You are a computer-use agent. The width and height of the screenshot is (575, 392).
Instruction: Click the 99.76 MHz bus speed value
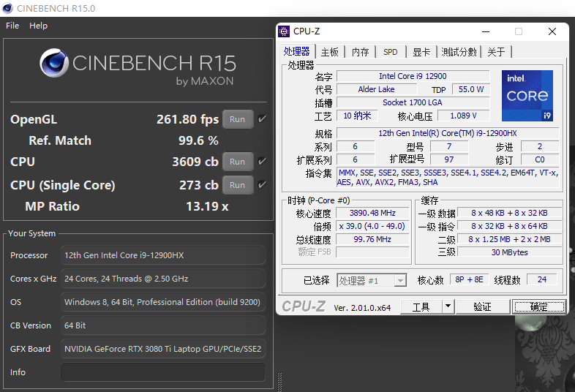(372, 239)
